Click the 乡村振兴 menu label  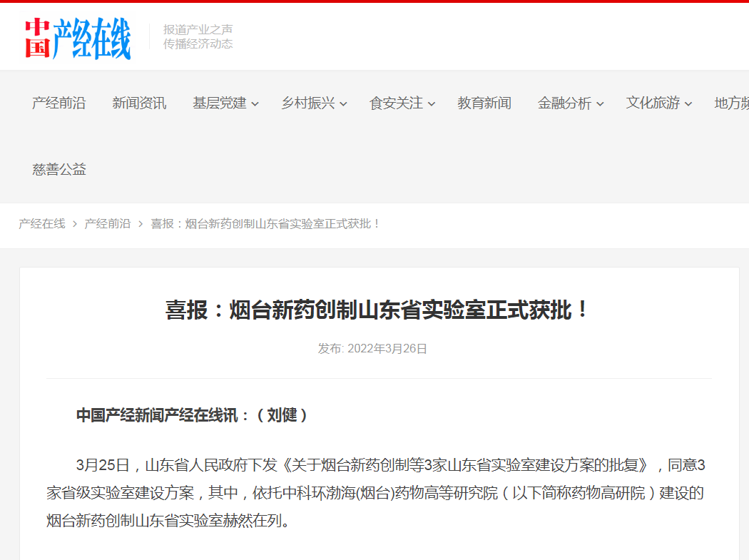pyautogui.click(x=307, y=103)
